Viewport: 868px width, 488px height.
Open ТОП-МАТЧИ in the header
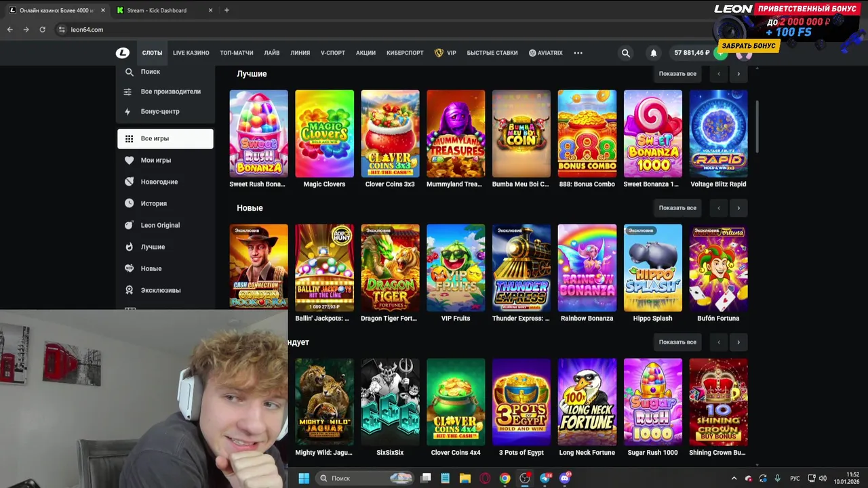pos(237,53)
